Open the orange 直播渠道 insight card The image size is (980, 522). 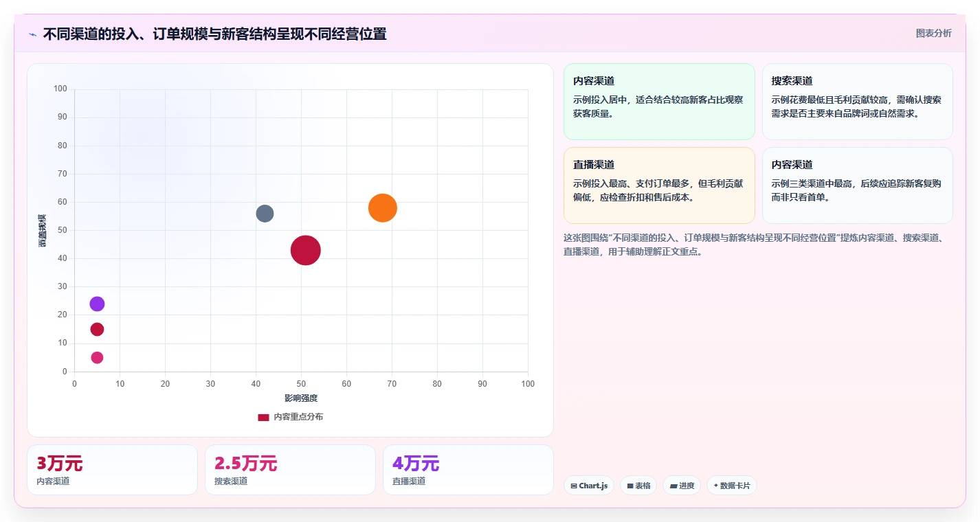(x=659, y=185)
